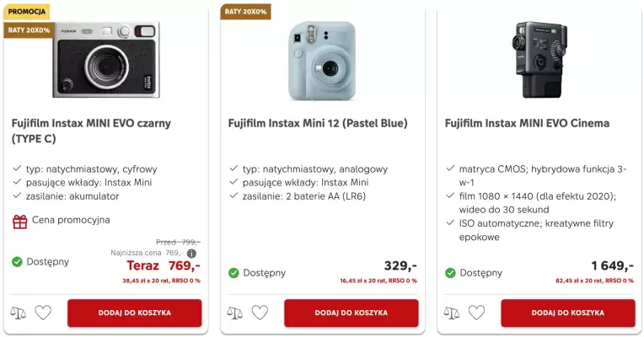Open Fujifilm Instax Mini 12 (Pastel Blue) link

coord(318,123)
